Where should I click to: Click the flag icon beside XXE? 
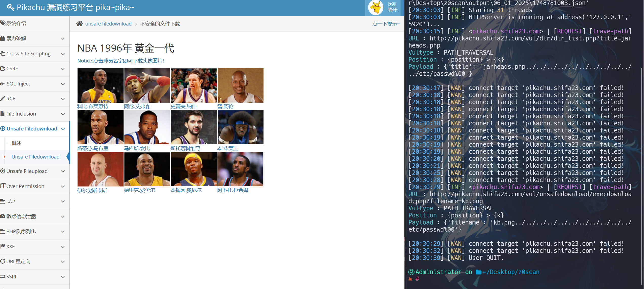[3, 246]
